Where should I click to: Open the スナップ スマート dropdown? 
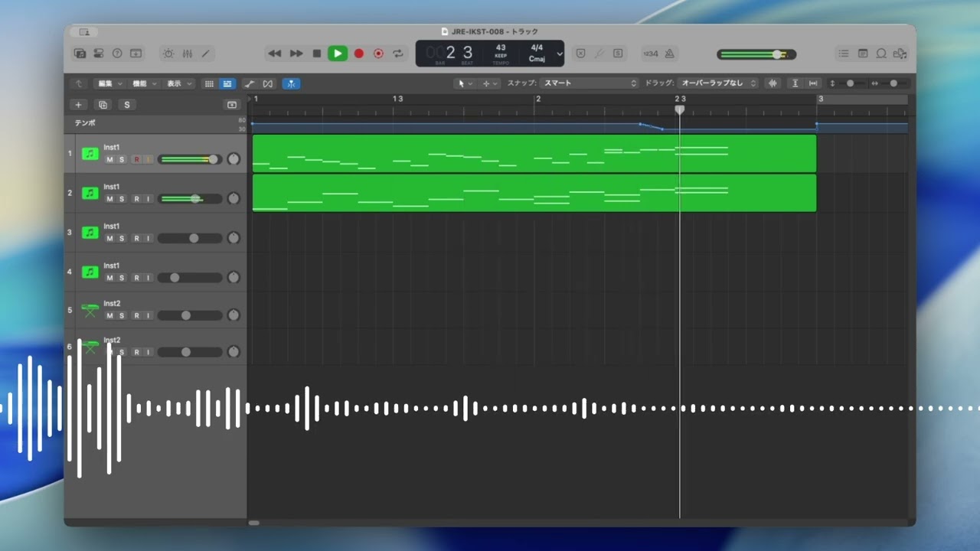point(588,83)
